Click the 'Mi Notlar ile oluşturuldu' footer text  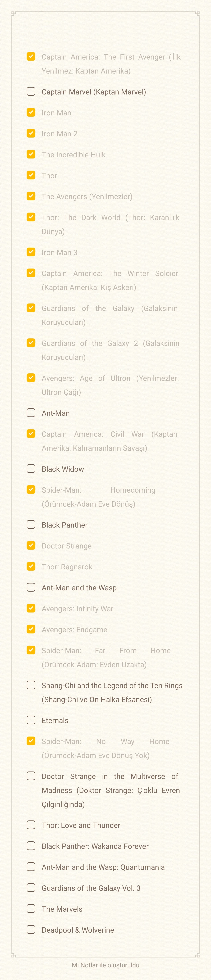pyautogui.click(x=105, y=965)
